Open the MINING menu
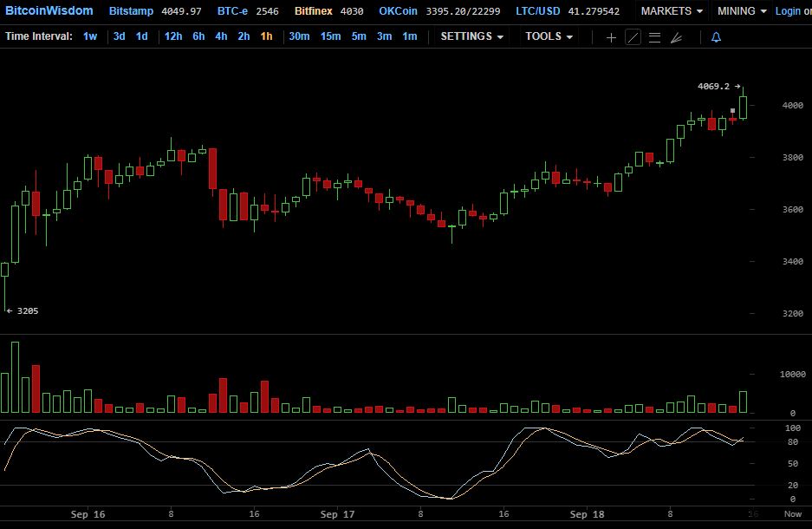 pyautogui.click(x=742, y=11)
